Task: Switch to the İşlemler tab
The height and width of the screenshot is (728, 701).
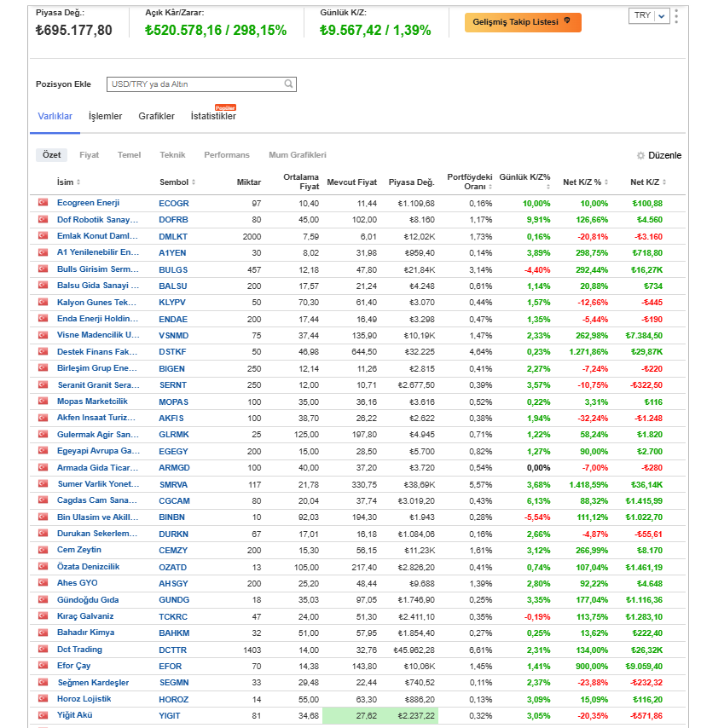Action: point(106,116)
